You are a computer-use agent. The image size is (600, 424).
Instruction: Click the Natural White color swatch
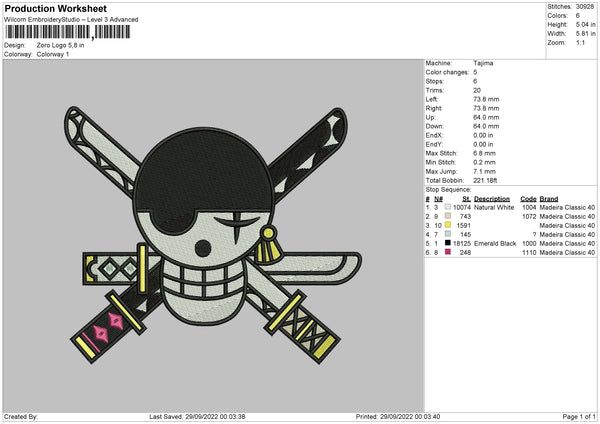point(448,207)
